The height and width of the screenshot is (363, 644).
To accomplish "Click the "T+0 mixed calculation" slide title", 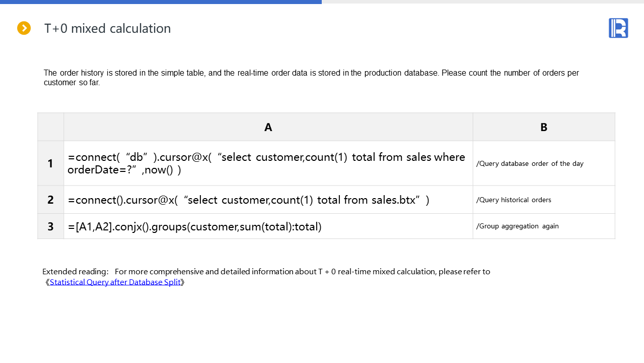I will coord(107,29).
